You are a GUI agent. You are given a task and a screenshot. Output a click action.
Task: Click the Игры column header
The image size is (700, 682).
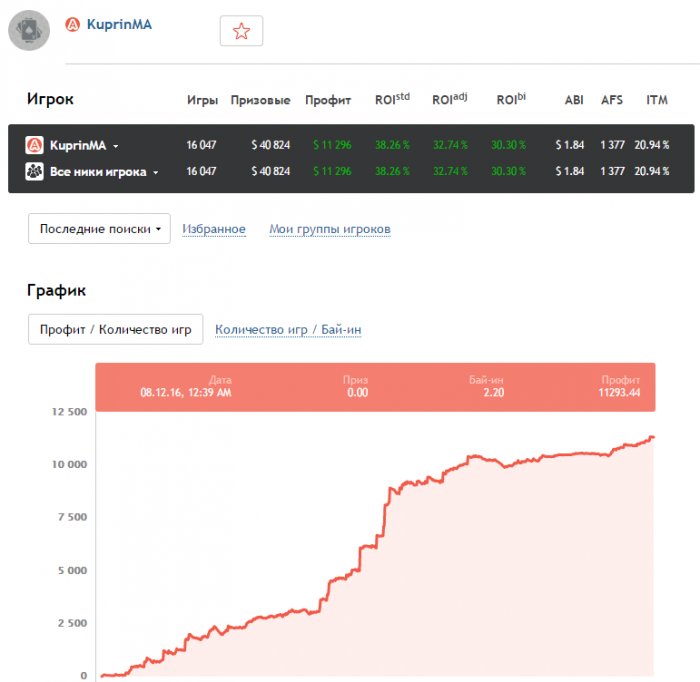pos(202,100)
